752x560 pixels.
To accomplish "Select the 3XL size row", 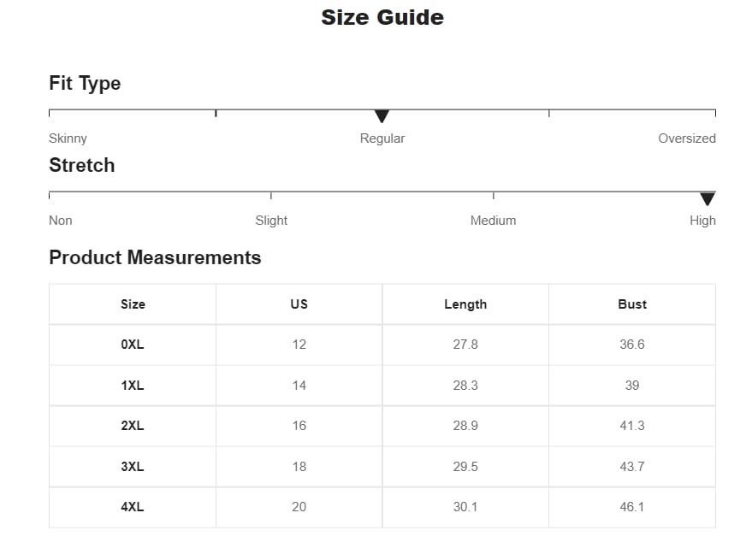I will (x=133, y=467).
